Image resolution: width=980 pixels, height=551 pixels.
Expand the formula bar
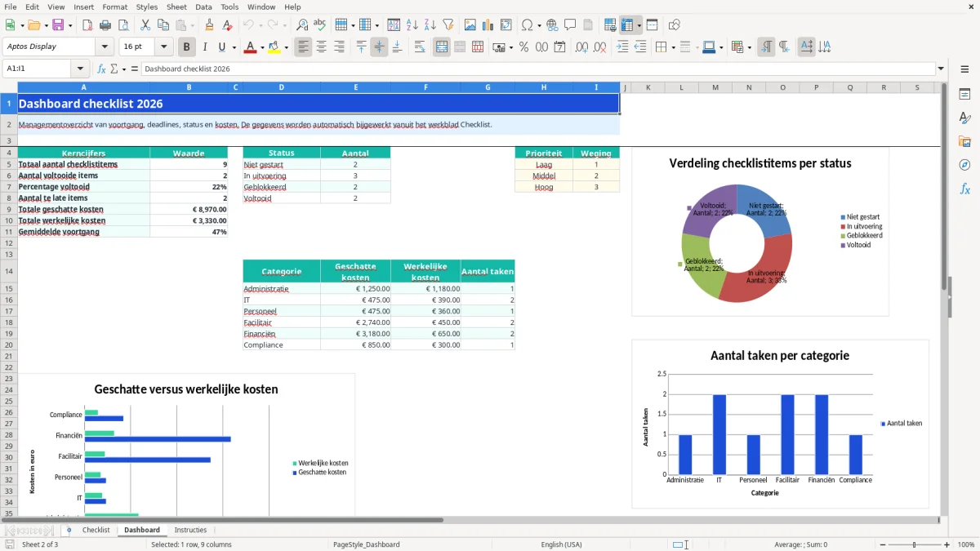click(942, 69)
